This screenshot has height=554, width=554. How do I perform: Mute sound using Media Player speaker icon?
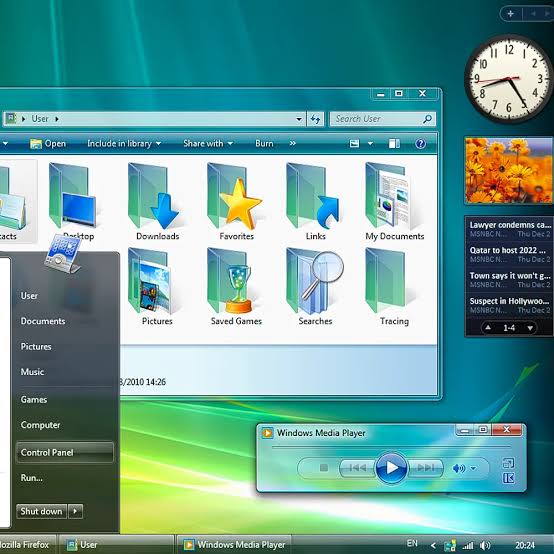(x=458, y=468)
